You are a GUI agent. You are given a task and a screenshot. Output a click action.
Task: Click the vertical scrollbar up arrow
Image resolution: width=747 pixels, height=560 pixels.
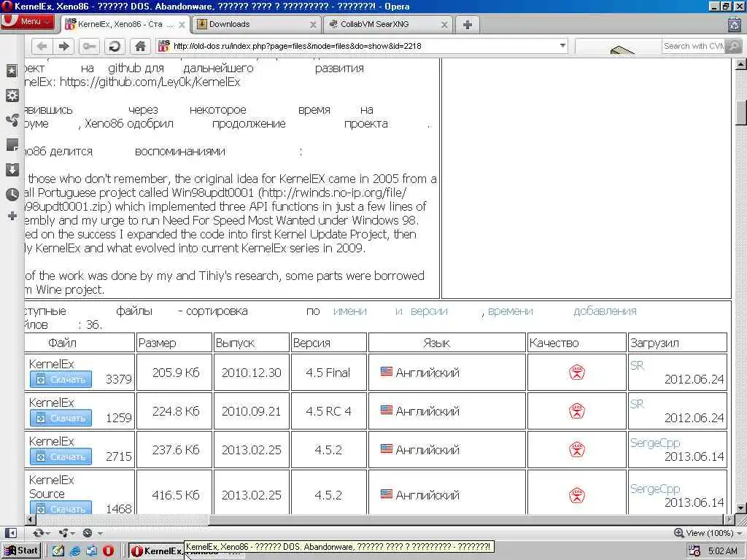(741, 64)
